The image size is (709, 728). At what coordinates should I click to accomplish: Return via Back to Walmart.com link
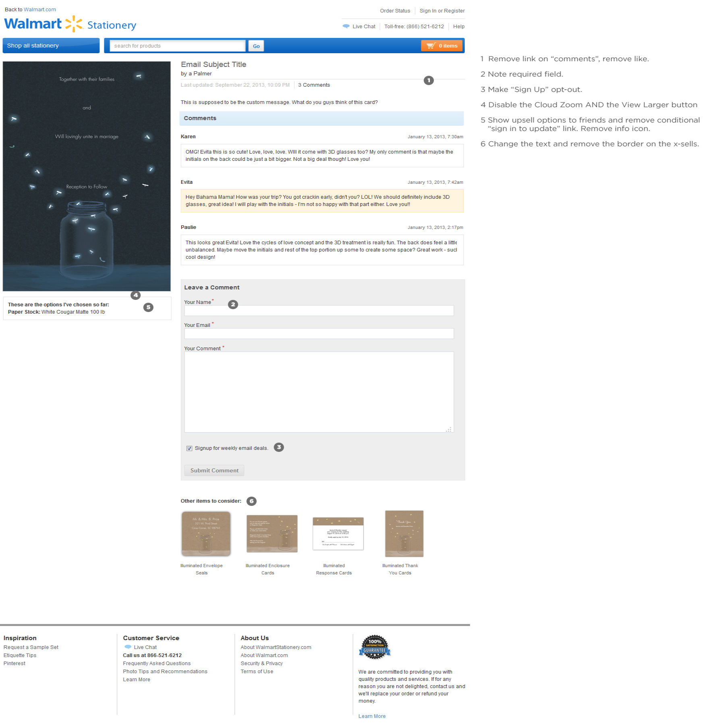coord(39,9)
